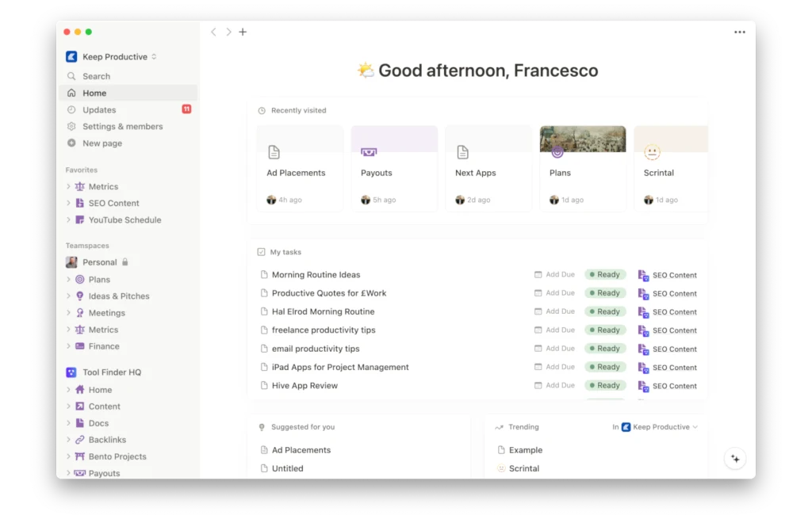Open the Keep Productive workspace switcher
This screenshot has width=812, height=519.
coord(111,56)
